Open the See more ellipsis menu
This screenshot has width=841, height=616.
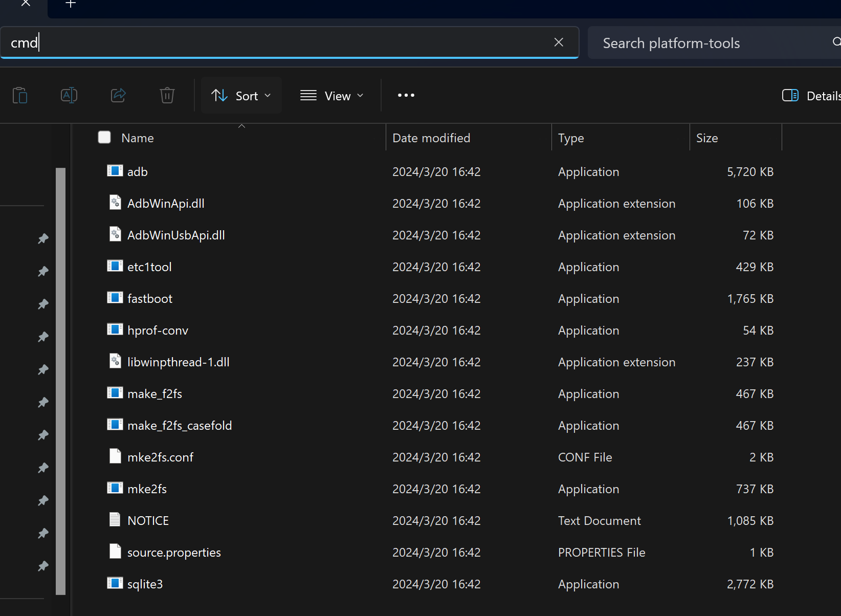[x=406, y=95]
